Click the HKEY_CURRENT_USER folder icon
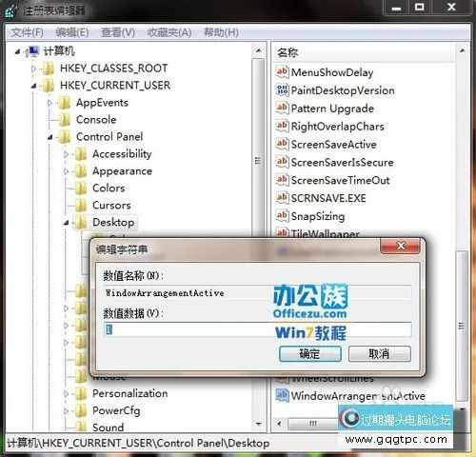 click(49, 86)
